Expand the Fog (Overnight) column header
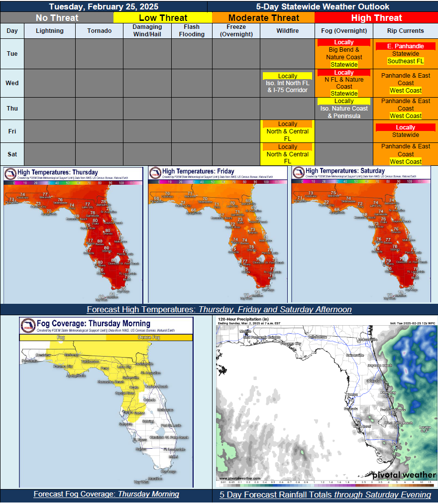This screenshot has height=504, width=438. click(344, 30)
